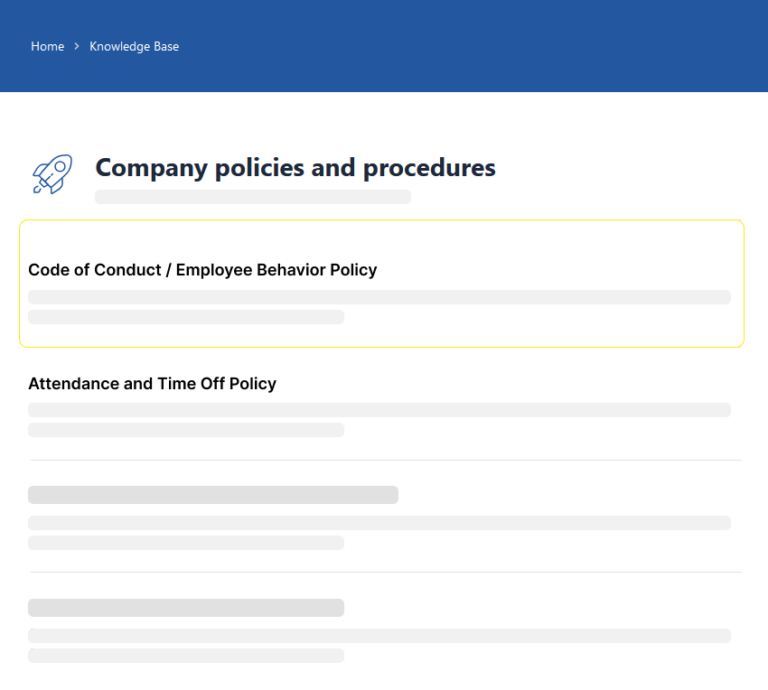
Task: Open Code of Conduct / Employee Behavior Policy
Action: [x=202, y=270]
